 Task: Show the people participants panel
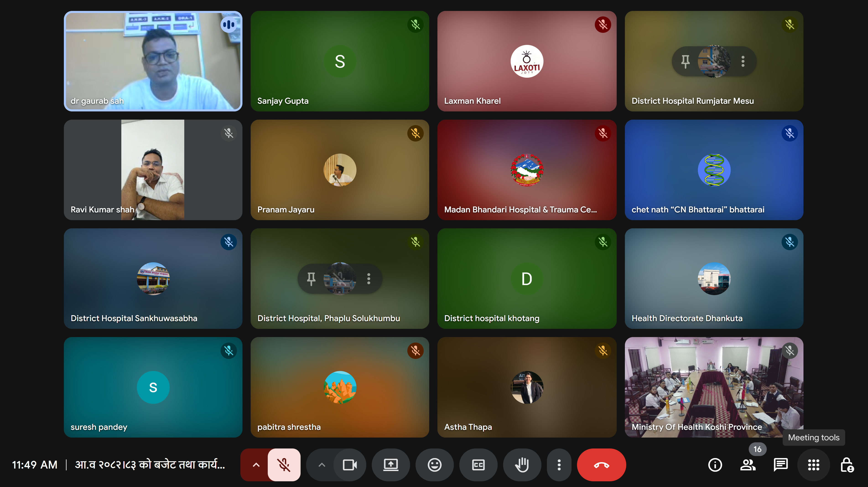click(x=748, y=465)
